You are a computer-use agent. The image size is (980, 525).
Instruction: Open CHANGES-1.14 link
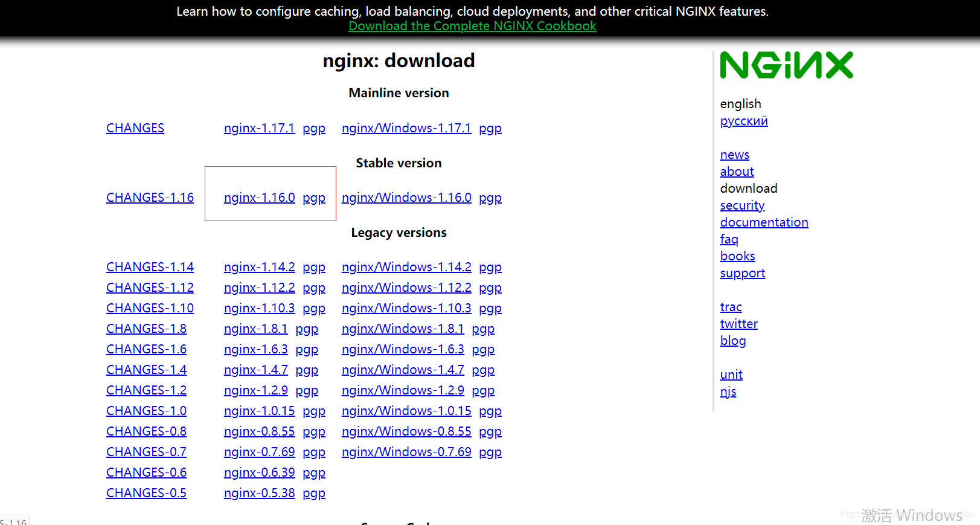click(150, 267)
